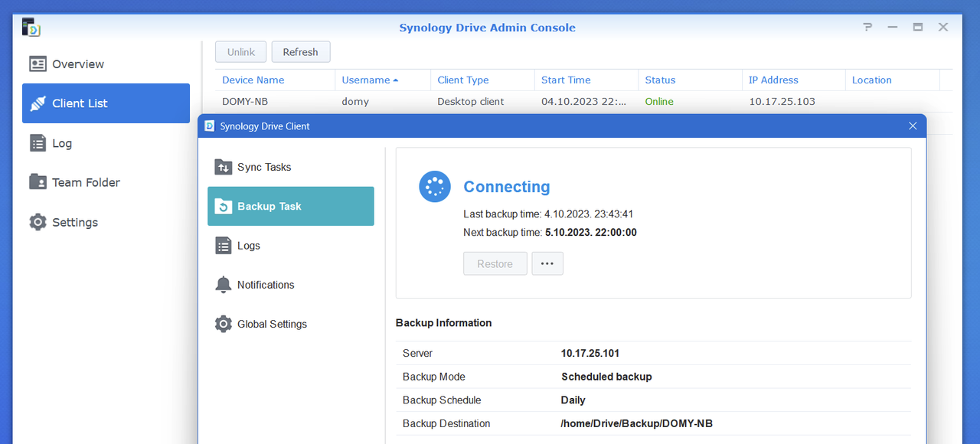Image resolution: width=980 pixels, height=444 pixels.
Task: Click the Backup Information heading
Action: pyautogui.click(x=443, y=323)
